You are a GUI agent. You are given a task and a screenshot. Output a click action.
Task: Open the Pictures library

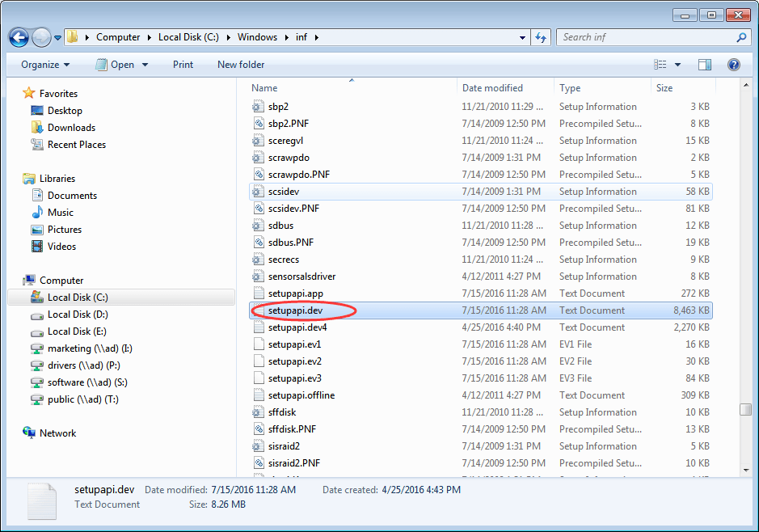65,229
